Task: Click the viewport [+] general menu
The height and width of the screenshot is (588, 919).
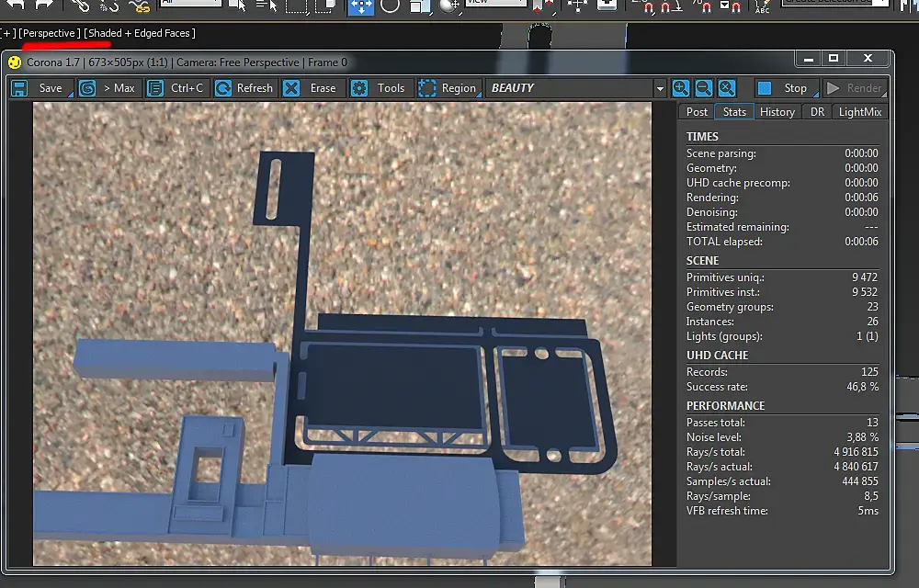Action: click(9, 33)
